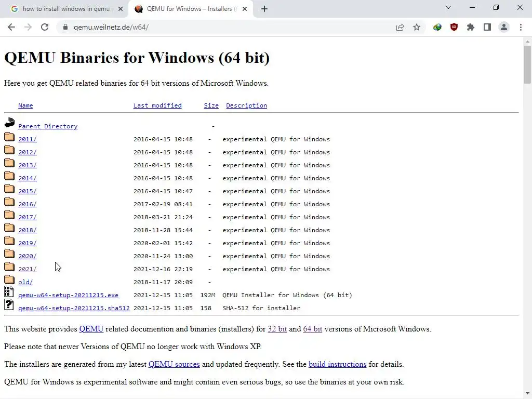Click the folder icon beside 2014/

click(x=9, y=176)
